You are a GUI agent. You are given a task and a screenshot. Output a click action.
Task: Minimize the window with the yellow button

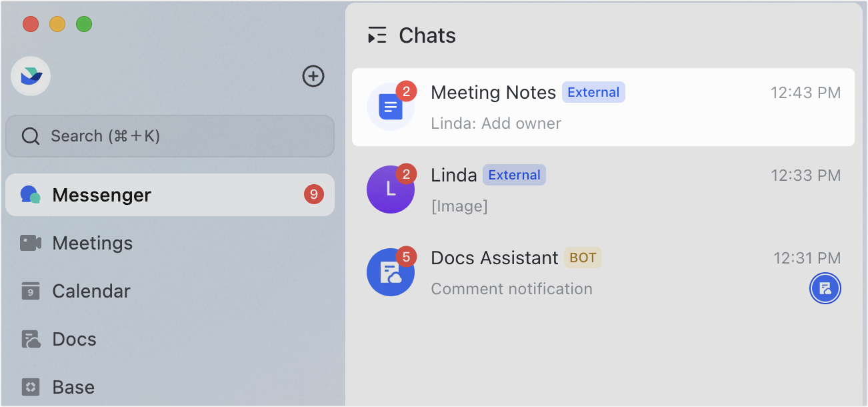click(x=57, y=25)
